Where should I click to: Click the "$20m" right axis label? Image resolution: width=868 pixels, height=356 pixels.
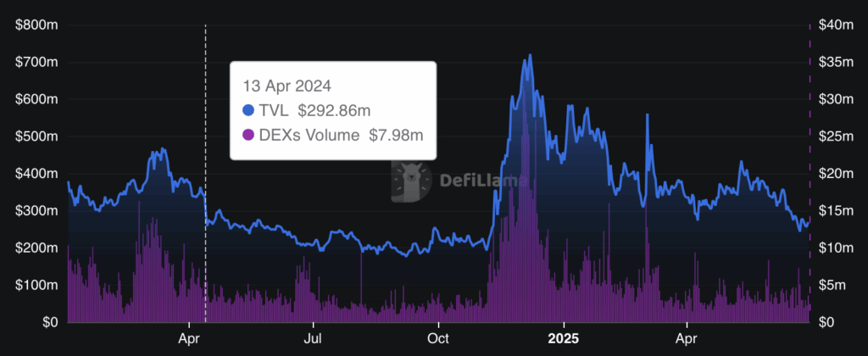(835, 174)
